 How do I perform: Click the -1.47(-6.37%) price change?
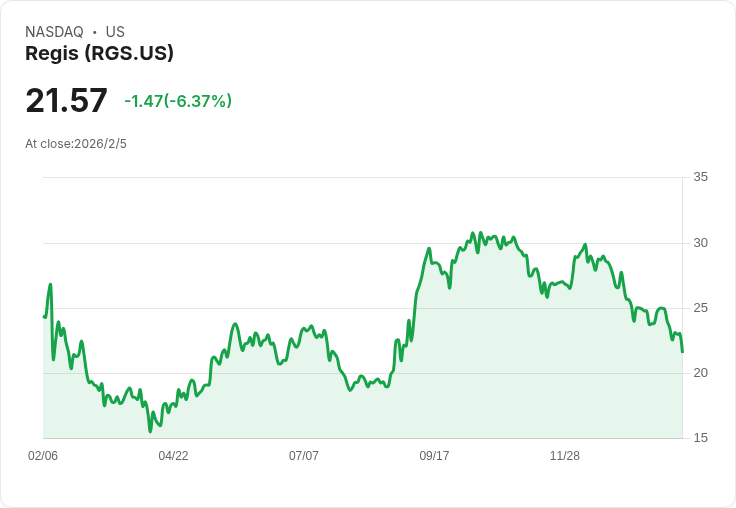click(178, 101)
